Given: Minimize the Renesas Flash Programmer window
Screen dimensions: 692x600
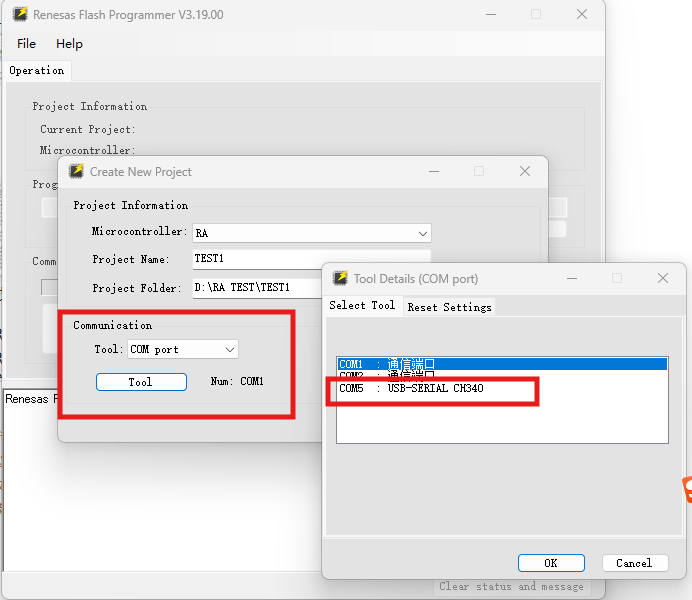Looking at the screenshot, I should pos(491,15).
